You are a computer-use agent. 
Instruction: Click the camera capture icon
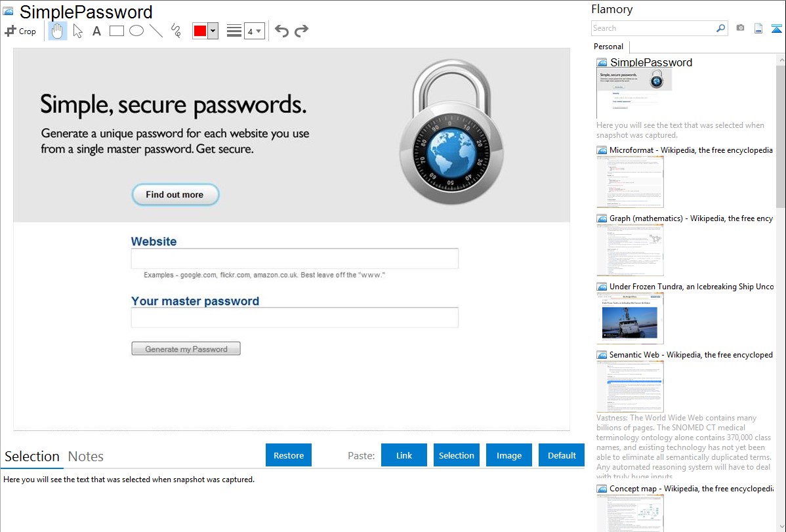(740, 28)
